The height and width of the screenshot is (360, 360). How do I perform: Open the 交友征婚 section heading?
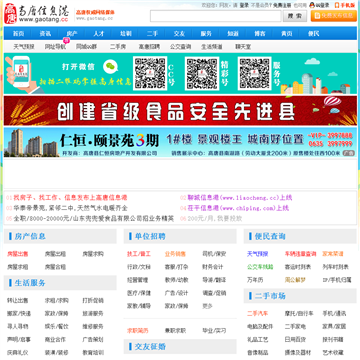(x=150, y=347)
